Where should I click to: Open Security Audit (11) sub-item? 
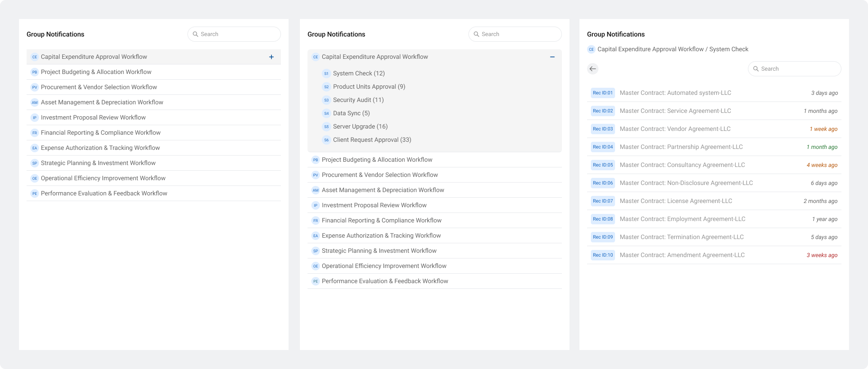coord(358,100)
